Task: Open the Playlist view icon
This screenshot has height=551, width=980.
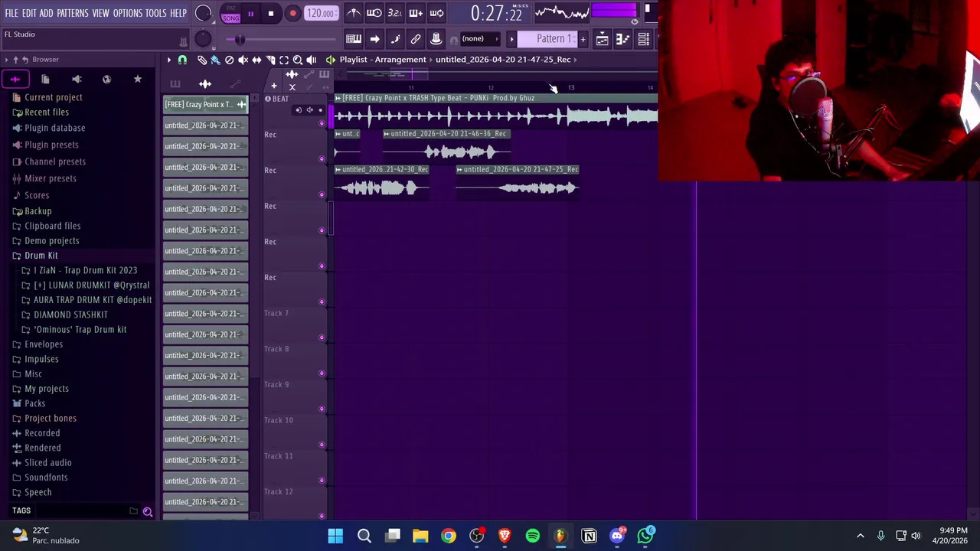Action: [603, 39]
